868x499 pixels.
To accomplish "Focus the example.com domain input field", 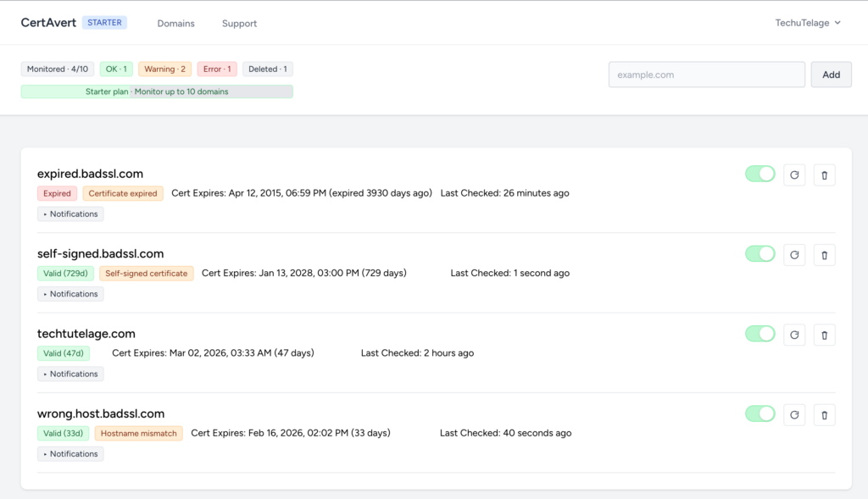I will (706, 75).
